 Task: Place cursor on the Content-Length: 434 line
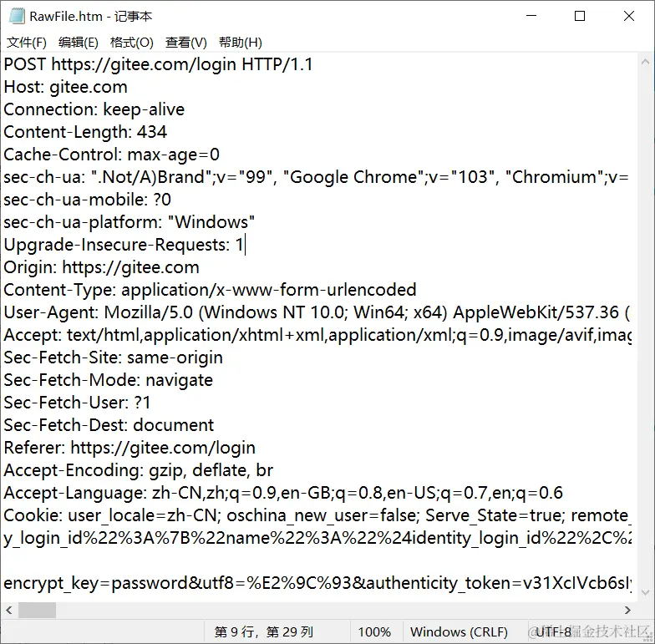pyautogui.click(x=85, y=132)
